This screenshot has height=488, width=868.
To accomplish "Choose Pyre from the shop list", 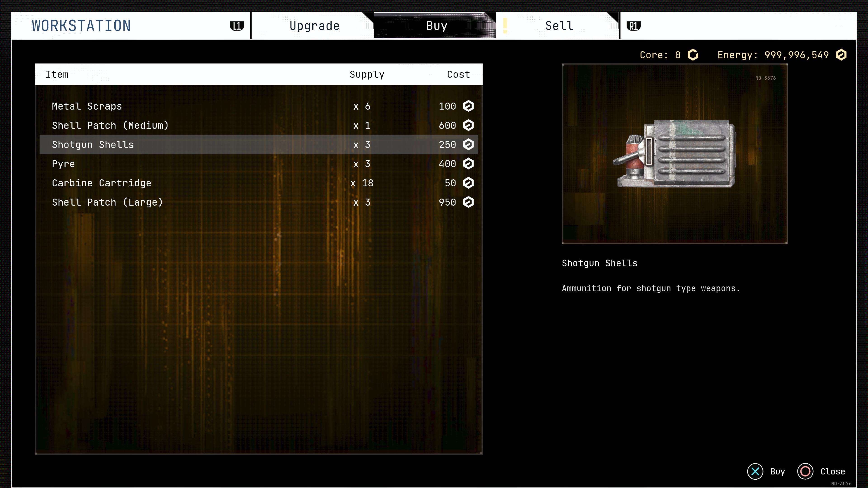I will click(x=63, y=164).
